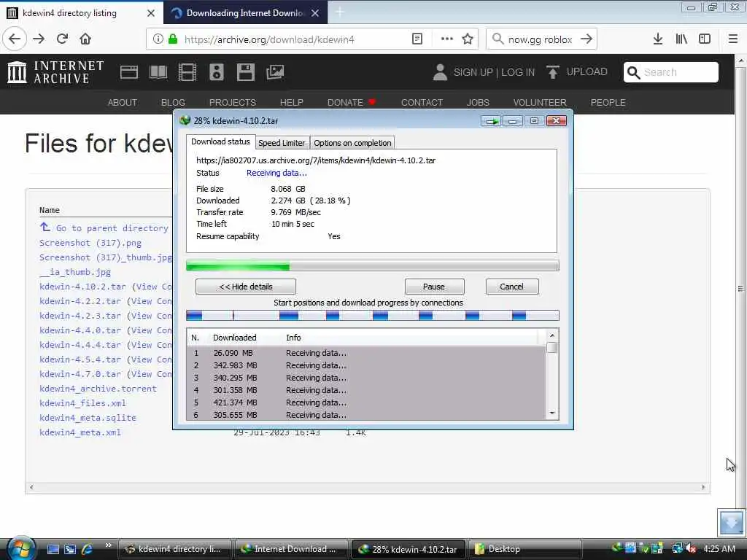
Task: Open the Web section icon on Internet Archive
Action: (128, 72)
